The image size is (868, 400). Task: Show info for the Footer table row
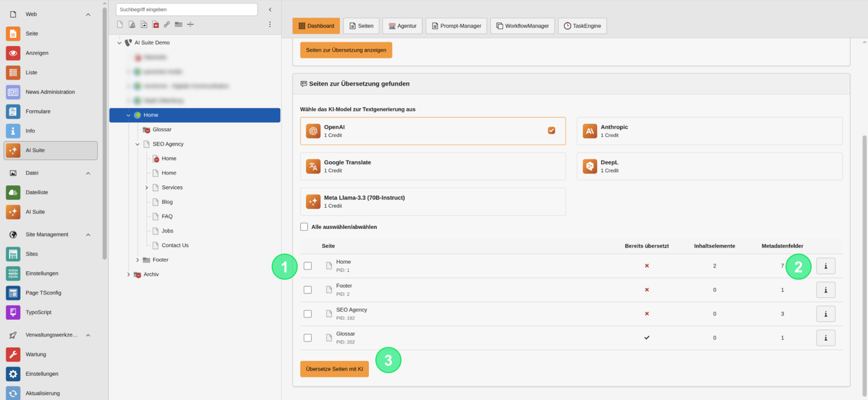pyautogui.click(x=826, y=290)
